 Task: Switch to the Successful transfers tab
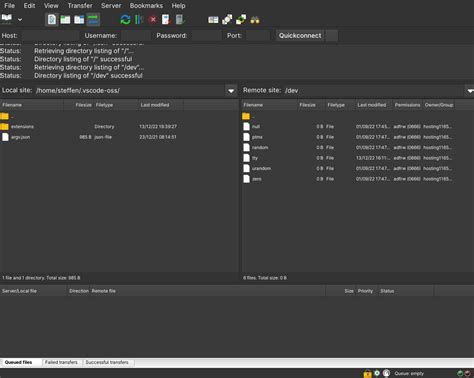(107, 362)
